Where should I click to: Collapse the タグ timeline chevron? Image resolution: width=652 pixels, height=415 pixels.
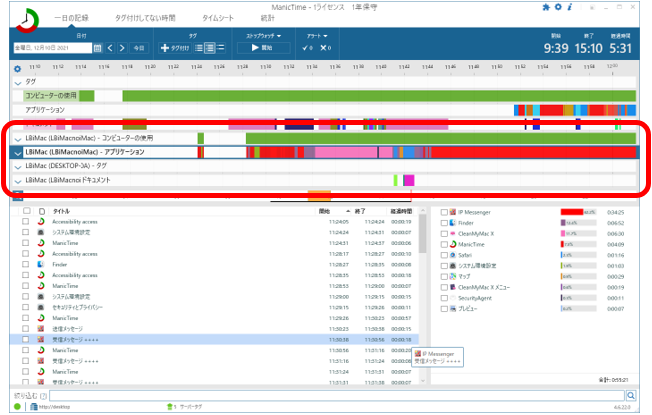18,83
